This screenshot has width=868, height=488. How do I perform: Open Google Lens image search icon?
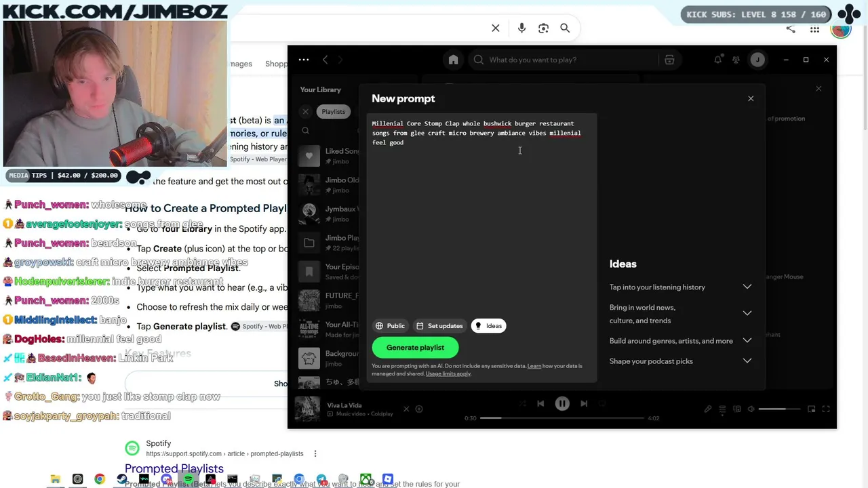[543, 28]
